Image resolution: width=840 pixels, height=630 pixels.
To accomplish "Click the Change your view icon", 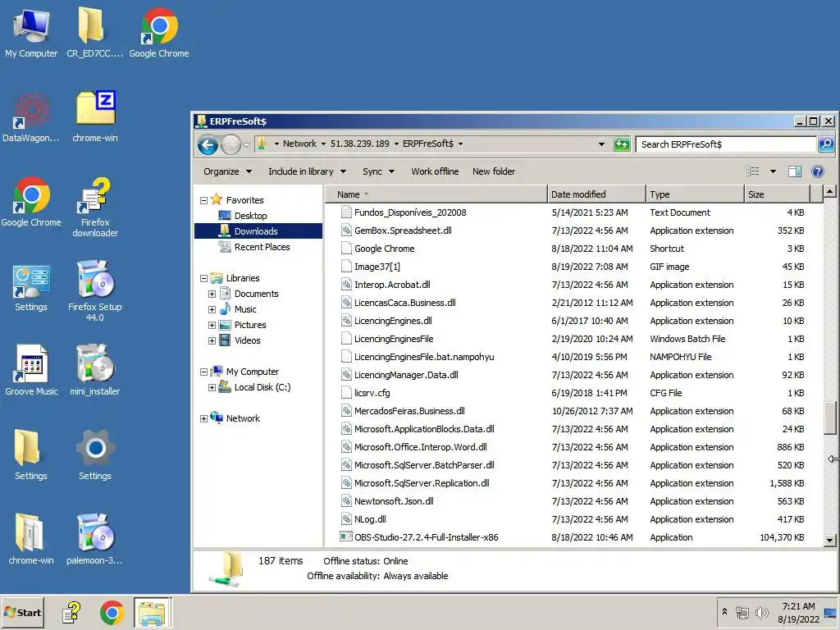I will click(753, 171).
